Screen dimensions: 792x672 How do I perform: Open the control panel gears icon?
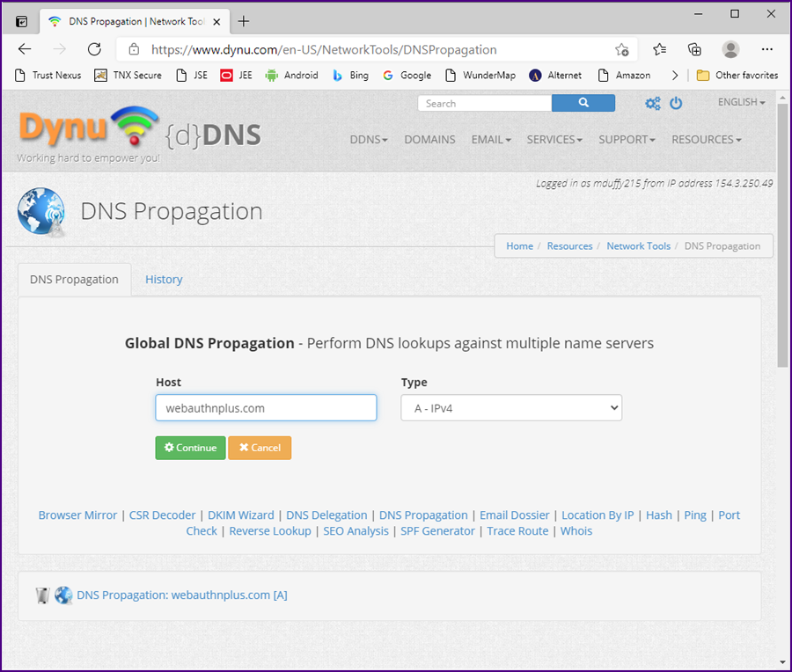(x=652, y=103)
